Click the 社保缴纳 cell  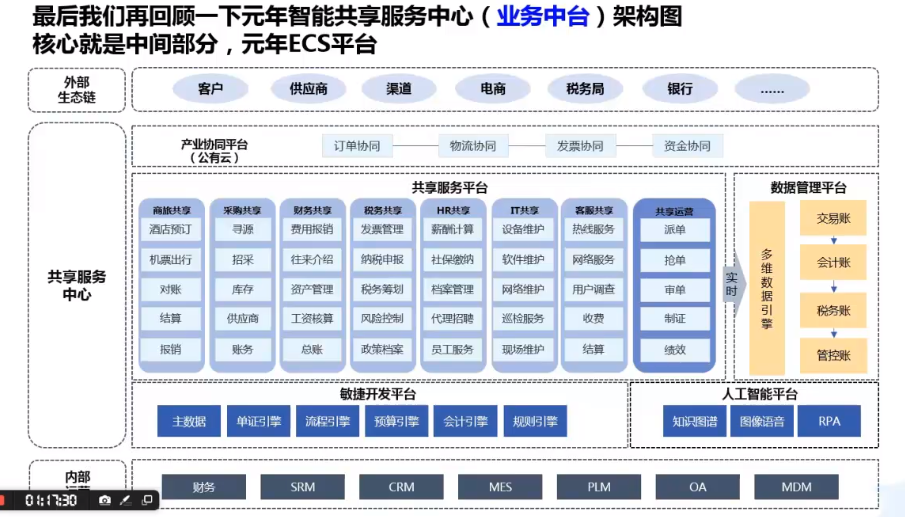(x=452, y=260)
